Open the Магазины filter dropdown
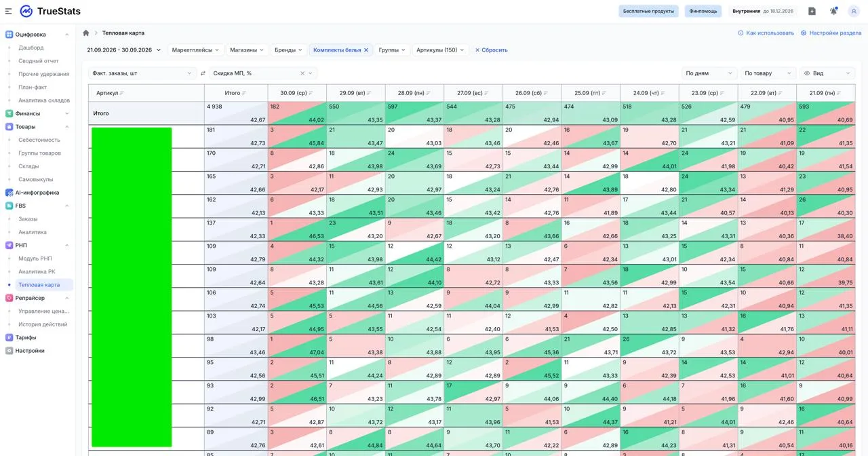 247,50
